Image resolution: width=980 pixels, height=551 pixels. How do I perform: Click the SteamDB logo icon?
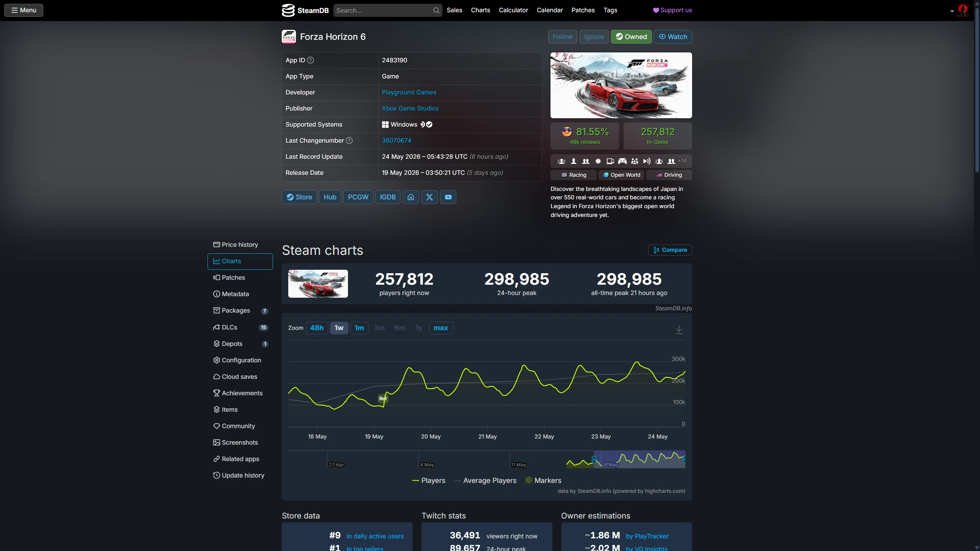(288, 10)
